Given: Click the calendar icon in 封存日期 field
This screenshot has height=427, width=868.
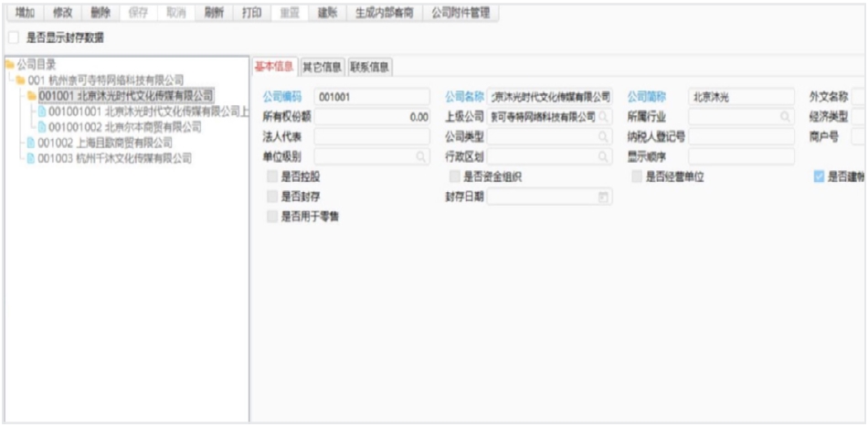Looking at the screenshot, I should tap(603, 197).
